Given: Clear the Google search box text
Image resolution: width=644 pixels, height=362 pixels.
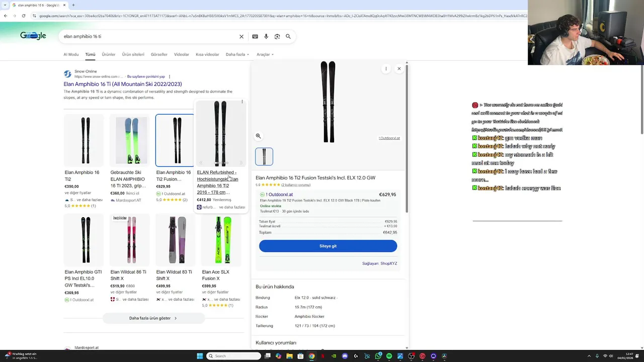Looking at the screenshot, I should point(242,36).
